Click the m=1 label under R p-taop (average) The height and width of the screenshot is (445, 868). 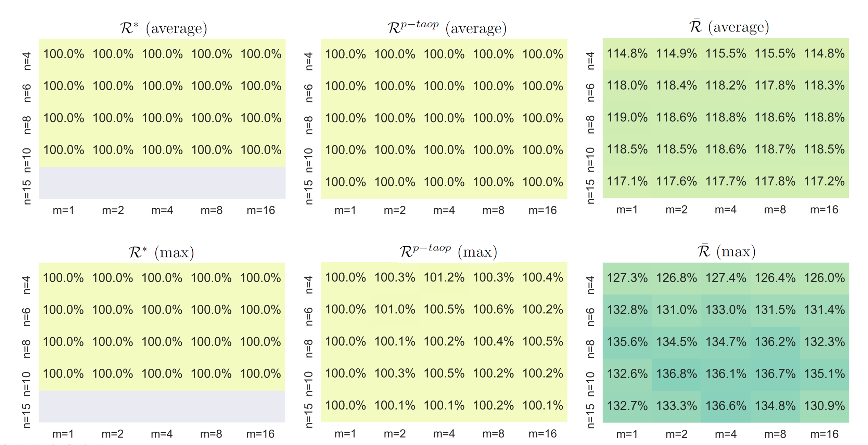coord(345,210)
